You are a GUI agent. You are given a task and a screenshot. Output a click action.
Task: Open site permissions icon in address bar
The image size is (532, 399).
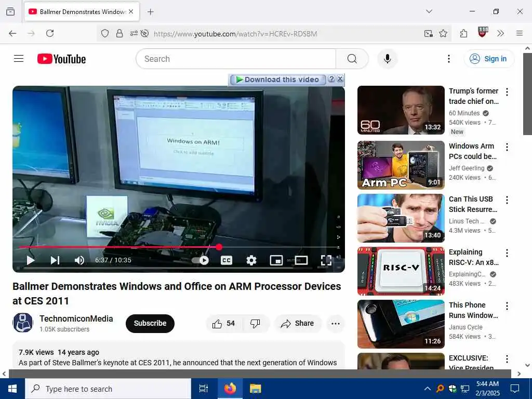(x=134, y=33)
